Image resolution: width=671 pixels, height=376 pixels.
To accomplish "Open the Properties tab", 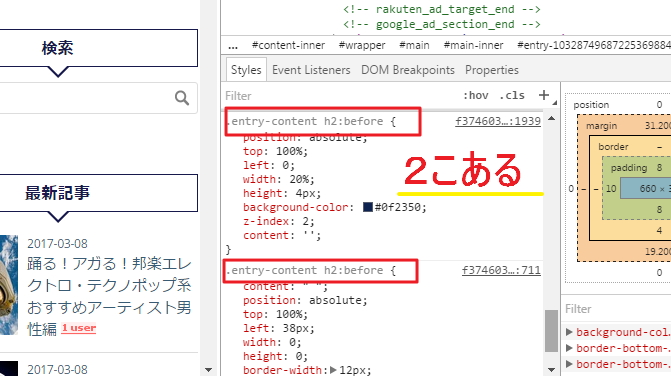I will [x=492, y=70].
